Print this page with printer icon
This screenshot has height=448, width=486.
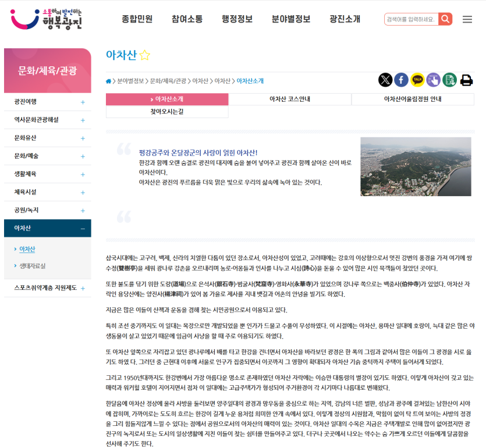466,80
